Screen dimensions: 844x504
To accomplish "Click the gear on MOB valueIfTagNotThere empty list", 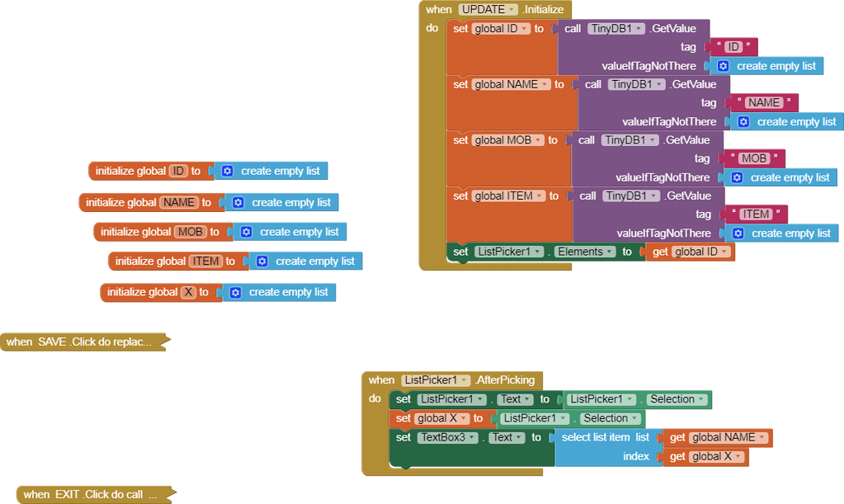I will (737, 177).
